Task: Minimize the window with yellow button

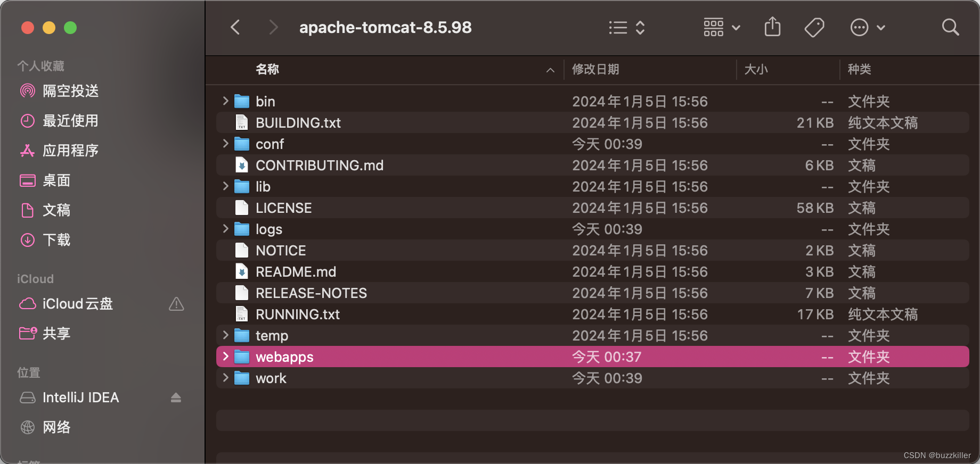Action: click(x=49, y=28)
